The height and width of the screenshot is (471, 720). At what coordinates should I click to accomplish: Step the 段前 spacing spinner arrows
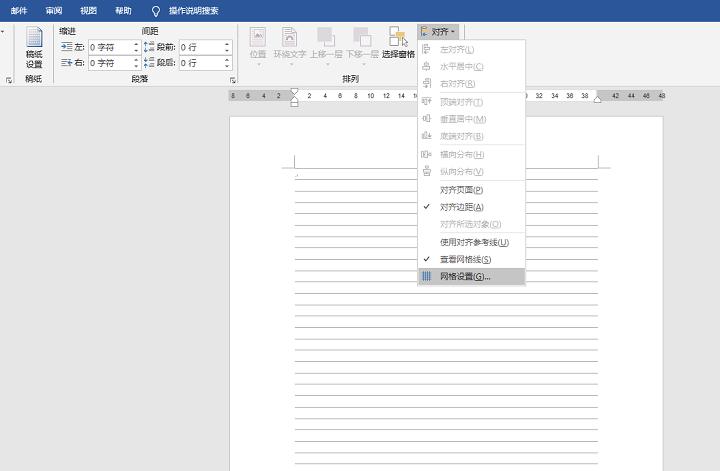point(227,47)
